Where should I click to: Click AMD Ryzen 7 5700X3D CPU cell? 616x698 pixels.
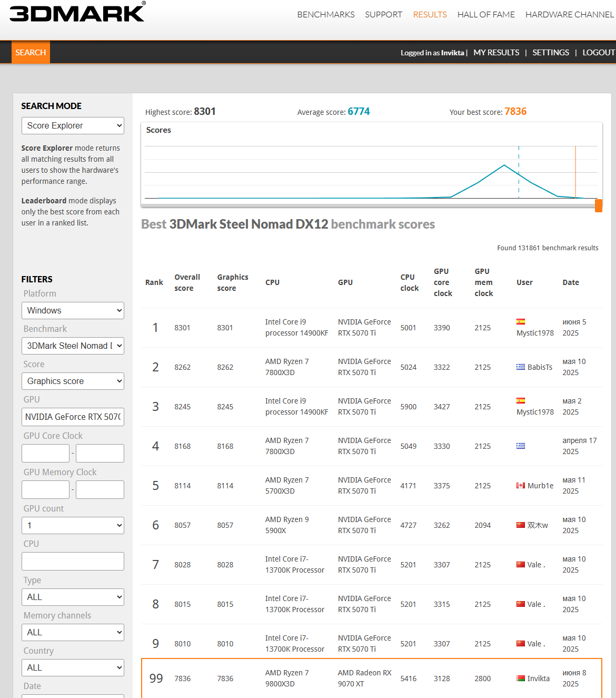point(287,486)
